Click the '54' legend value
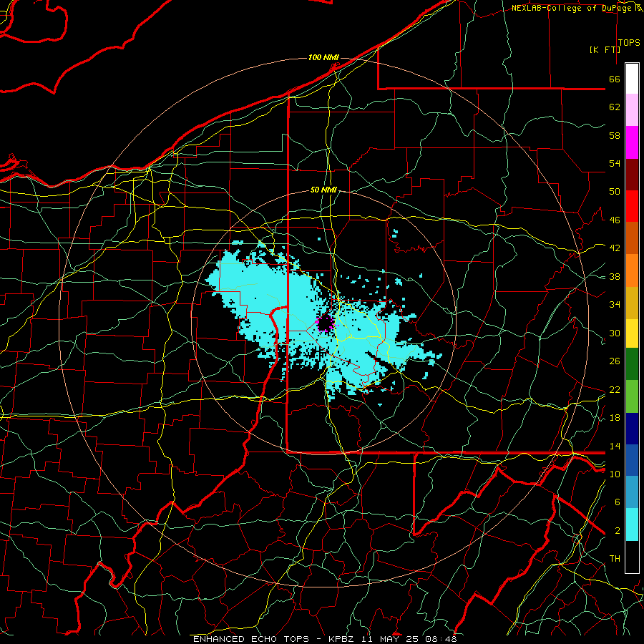The height and width of the screenshot is (644, 644). click(615, 163)
